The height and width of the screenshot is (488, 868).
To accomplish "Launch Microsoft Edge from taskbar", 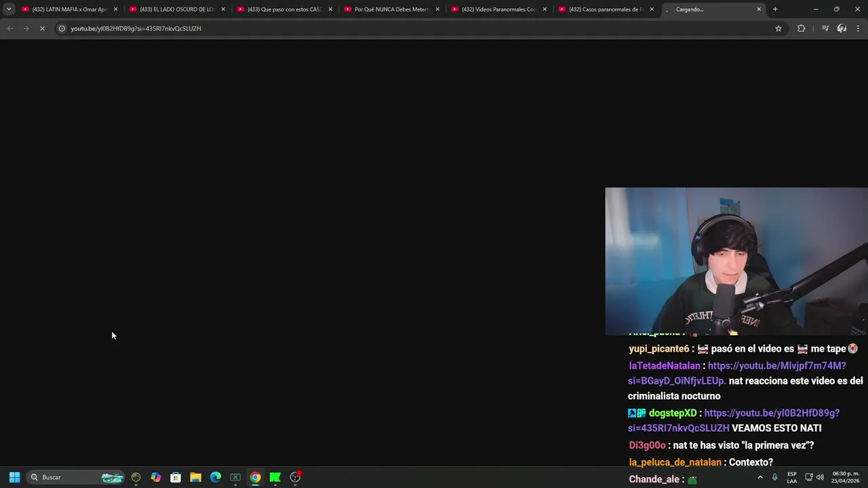I will tap(216, 477).
